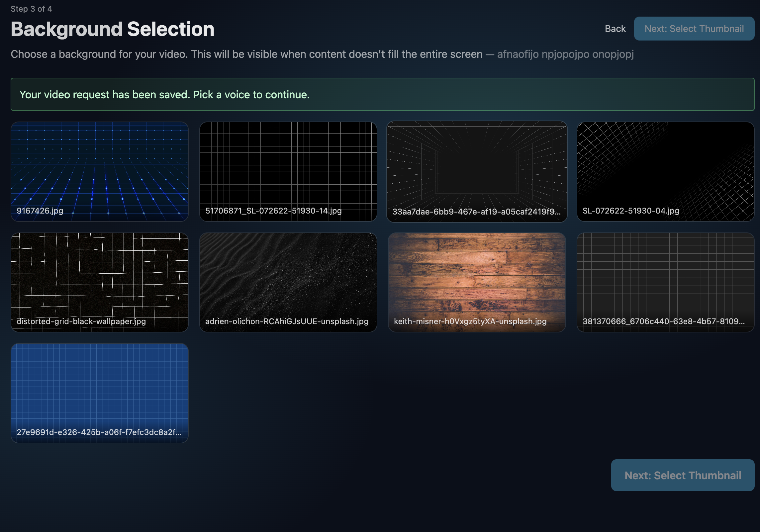The width and height of the screenshot is (760, 532).
Task: Choose the 27e9691d blue blueprint grid background
Action: pyautogui.click(x=99, y=388)
